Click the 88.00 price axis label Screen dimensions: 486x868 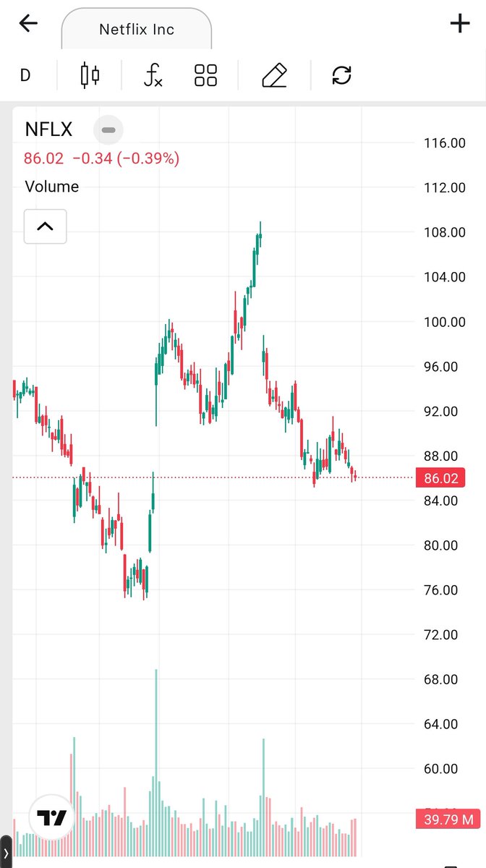coord(441,456)
